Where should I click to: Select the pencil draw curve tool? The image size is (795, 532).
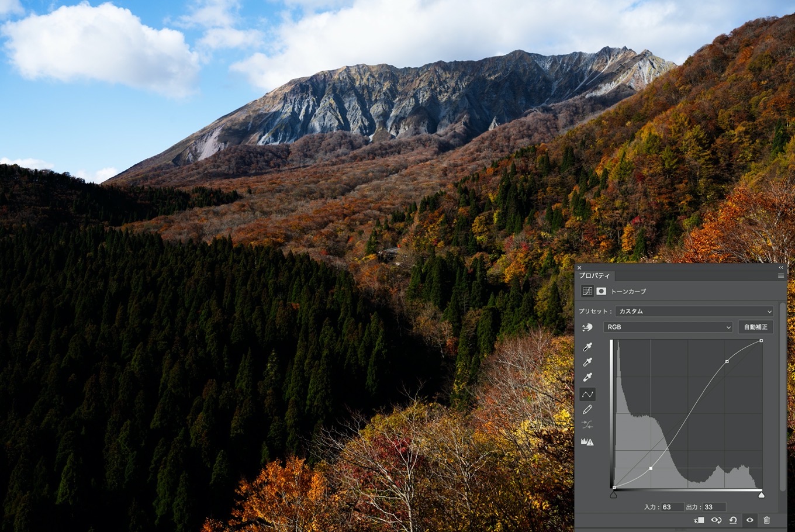coord(587,410)
